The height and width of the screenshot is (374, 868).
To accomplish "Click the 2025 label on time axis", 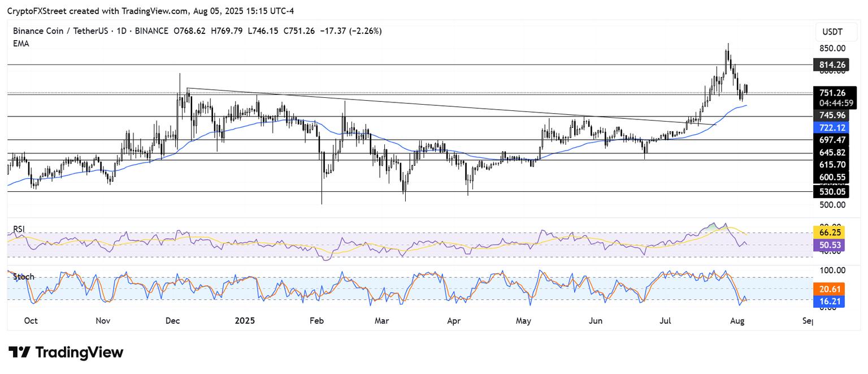I will pos(245,321).
